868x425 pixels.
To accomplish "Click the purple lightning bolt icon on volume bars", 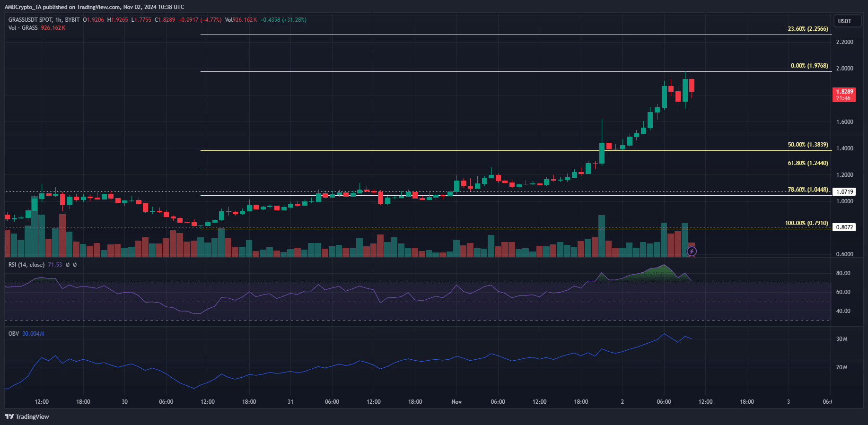I will (692, 252).
